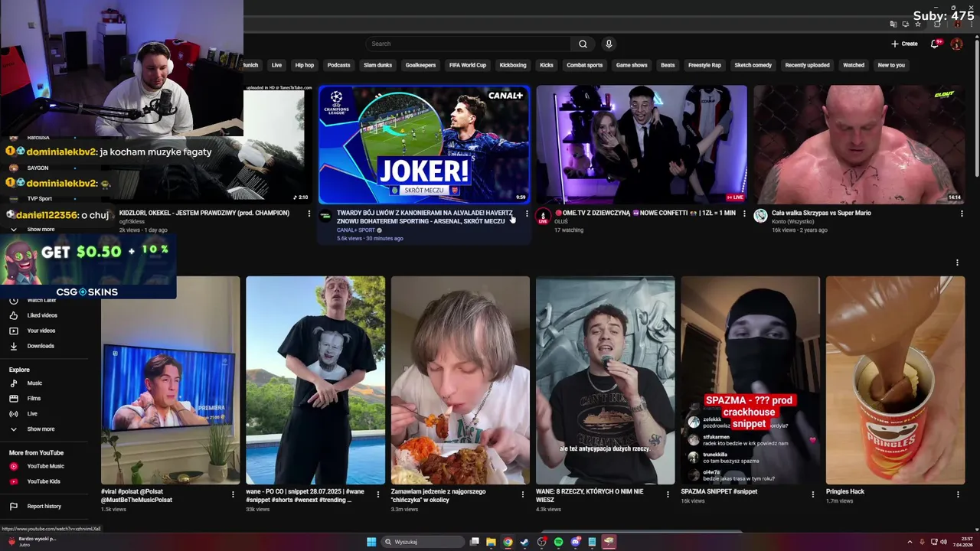Open the Skrzypas vs Super Mario thumbnail

(x=859, y=145)
